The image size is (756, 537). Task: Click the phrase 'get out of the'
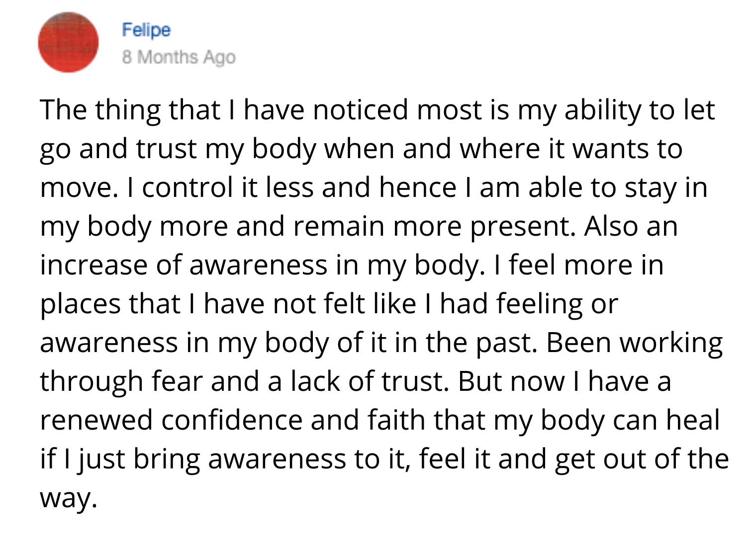(642, 459)
